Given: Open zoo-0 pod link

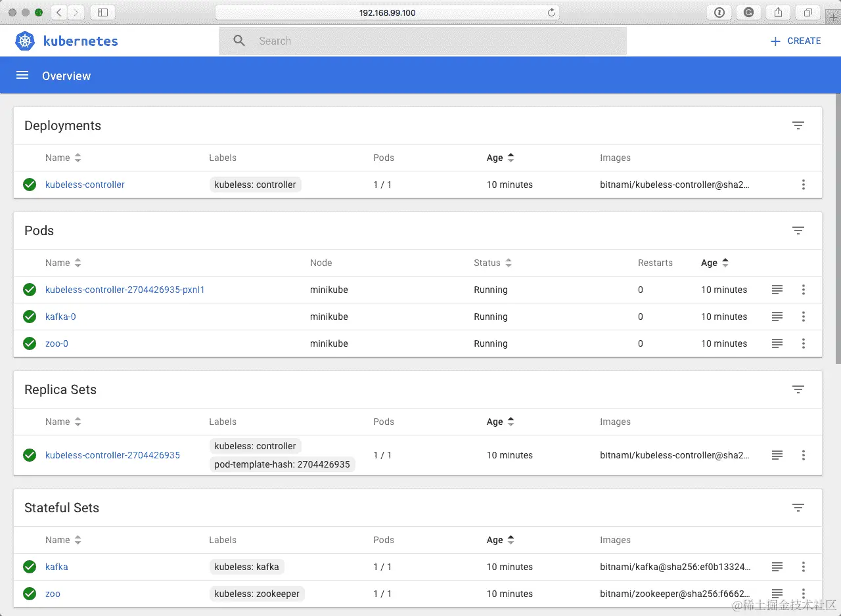Looking at the screenshot, I should coord(57,343).
